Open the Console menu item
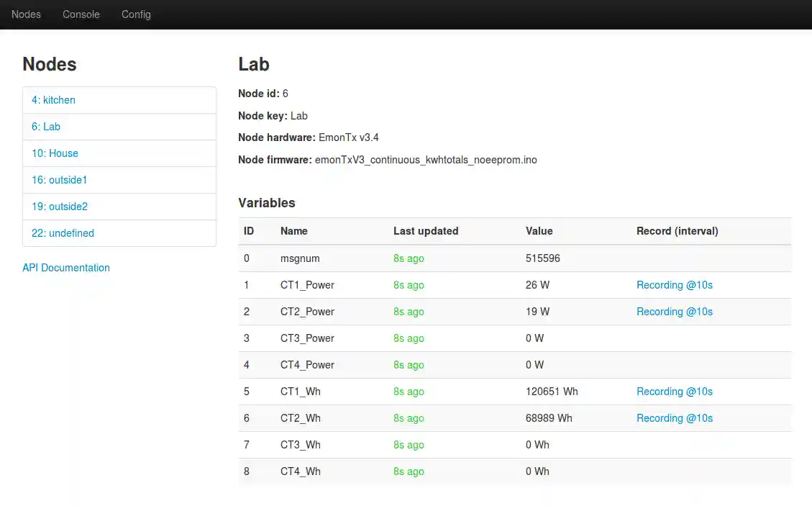The image size is (812, 506). 81,14
